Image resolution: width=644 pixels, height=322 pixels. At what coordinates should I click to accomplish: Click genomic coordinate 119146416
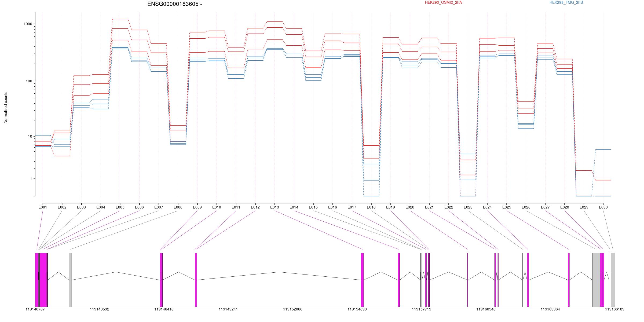[164, 309]
